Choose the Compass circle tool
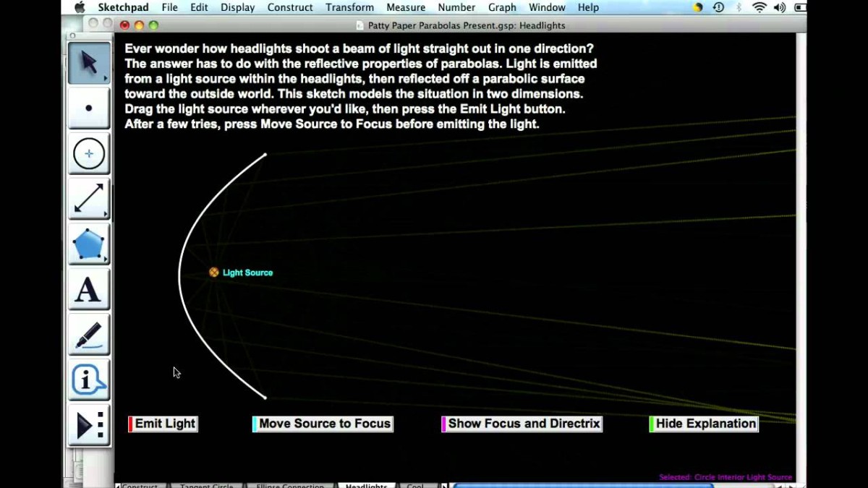This screenshot has height=488, width=868. coord(88,153)
